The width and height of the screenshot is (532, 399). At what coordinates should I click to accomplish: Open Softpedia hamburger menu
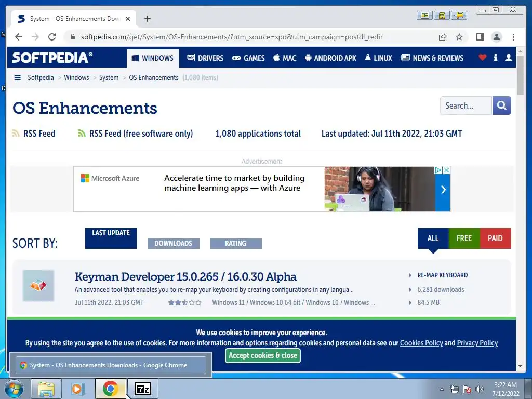tap(17, 78)
